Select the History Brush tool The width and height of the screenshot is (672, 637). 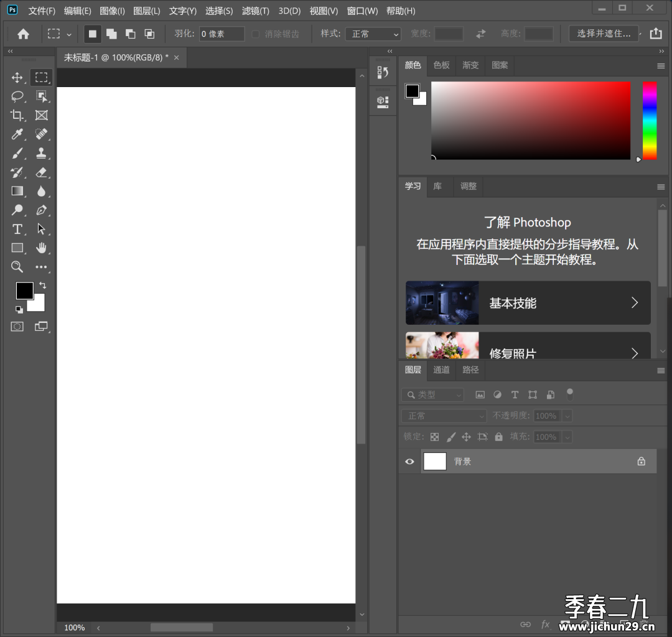pos(17,172)
